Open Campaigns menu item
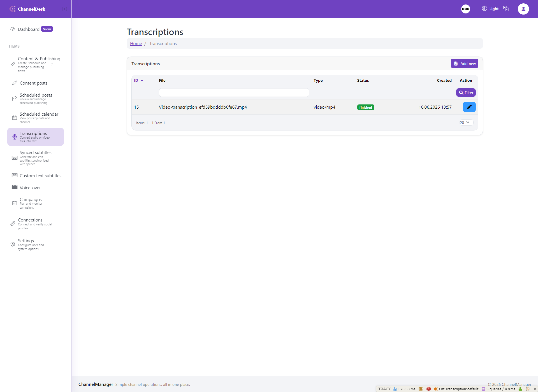Screen dimensions: 538x392 (36, 203)
